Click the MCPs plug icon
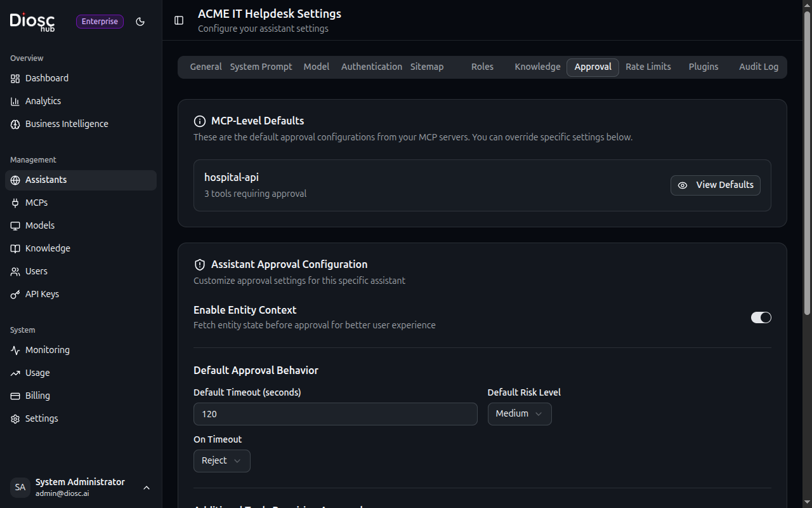 click(x=15, y=203)
